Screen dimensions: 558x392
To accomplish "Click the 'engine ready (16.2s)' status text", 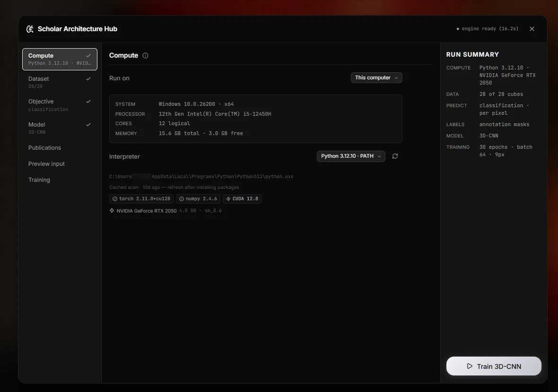I will coord(490,29).
